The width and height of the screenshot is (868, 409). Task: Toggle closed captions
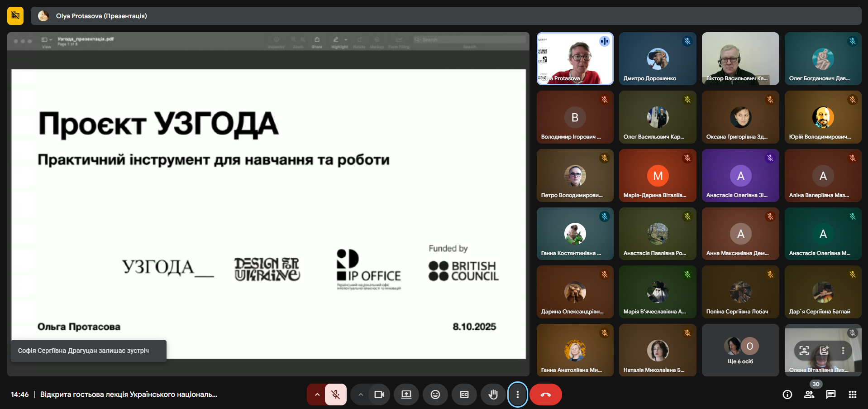(464, 395)
